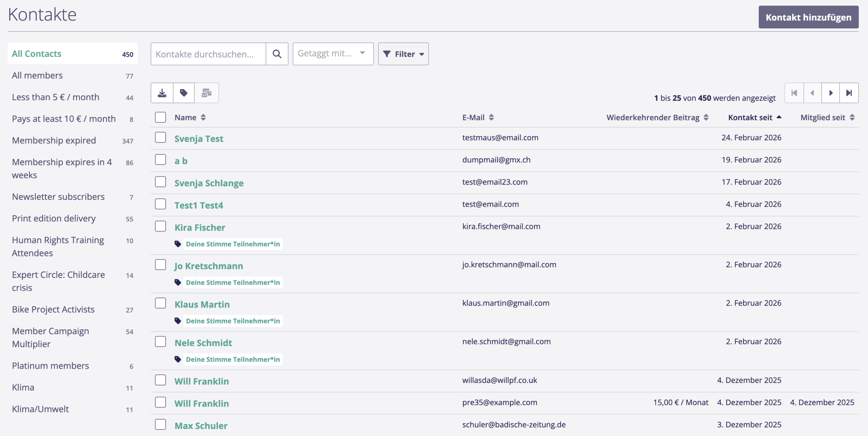Click the search magnifier icon button
This screenshot has height=436, width=868.
pyautogui.click(x=277, y=54)
